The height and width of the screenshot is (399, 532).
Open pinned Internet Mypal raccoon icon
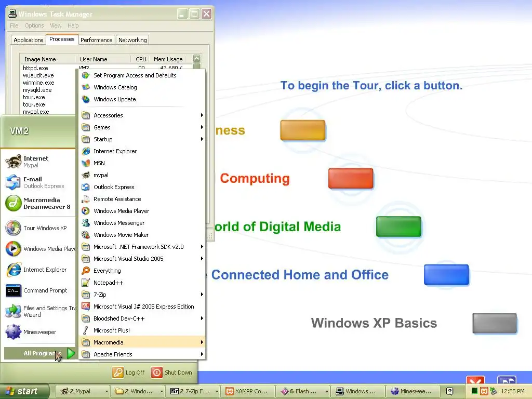(14, 162)
